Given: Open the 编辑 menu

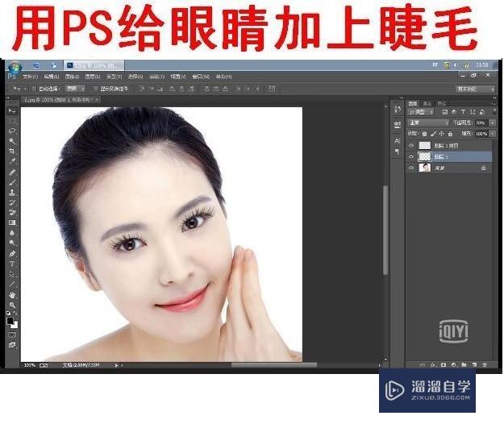Looking at the screenshot, I should pyautogui.click(x=52, y=77).
